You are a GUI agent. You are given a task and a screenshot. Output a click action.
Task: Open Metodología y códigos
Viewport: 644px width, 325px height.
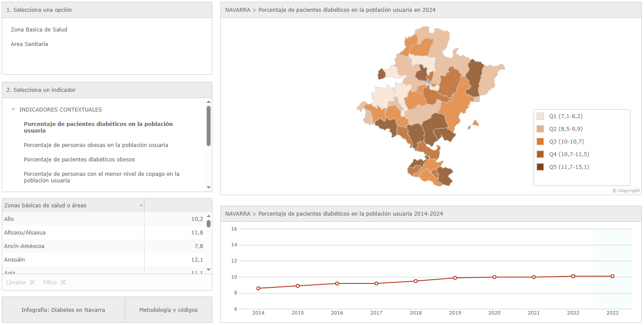pos(168,310)
